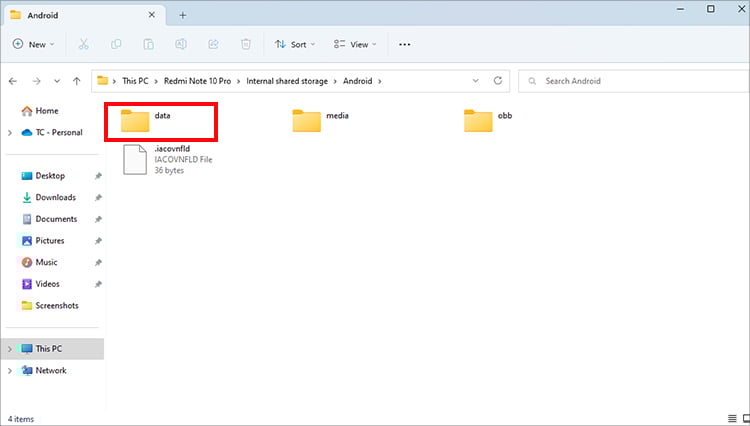The height and width of the screenshot is (426, 750).
Task: Expand the This PC tree node
Action: pyautogui.click(x=10, y=349)
